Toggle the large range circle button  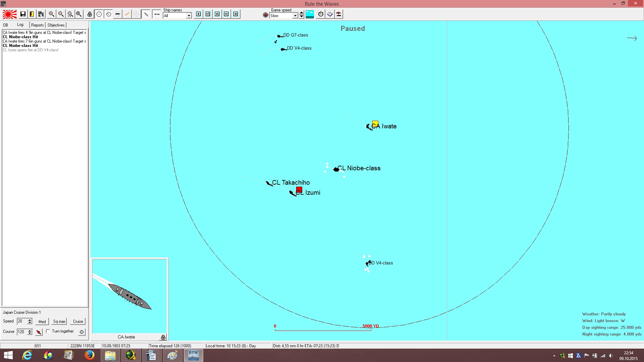point(99,14)
